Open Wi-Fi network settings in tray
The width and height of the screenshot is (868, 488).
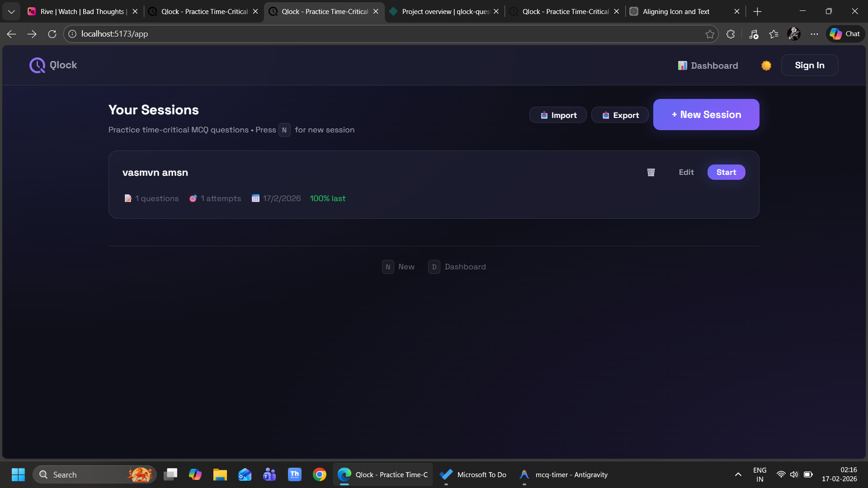[x=781, y=474]
